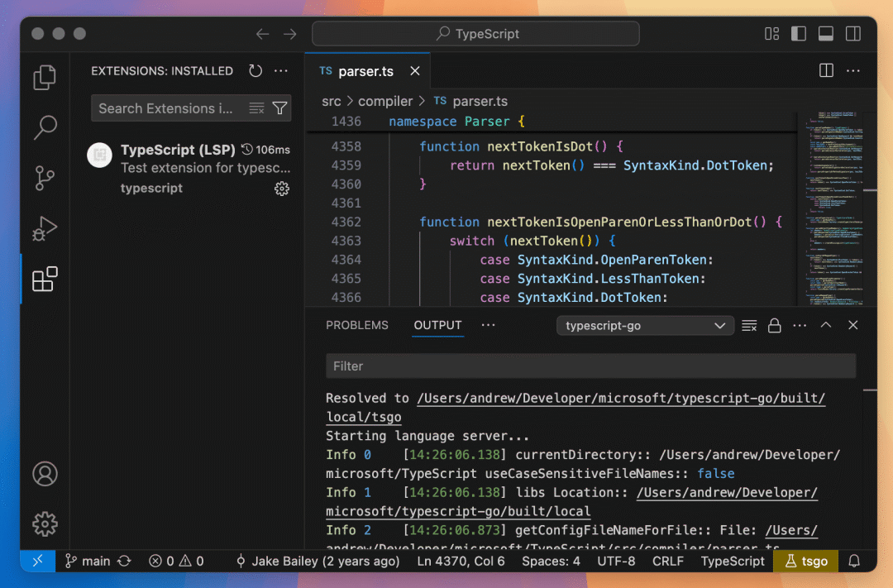Open the Explorer view in activity bar
This screenshot has height=588, width=893.
tap(45, 77)
